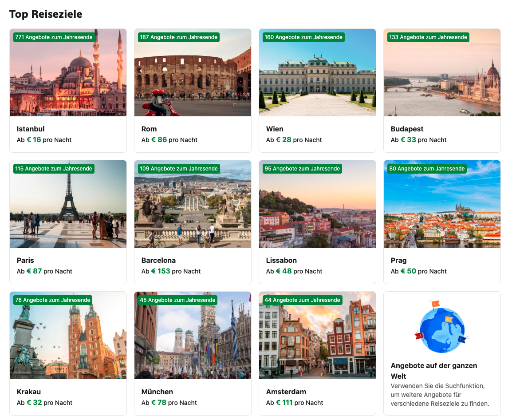Open the Istanbul destination photo
This screenshot has width=508, height=420.
tap(68, 73)
